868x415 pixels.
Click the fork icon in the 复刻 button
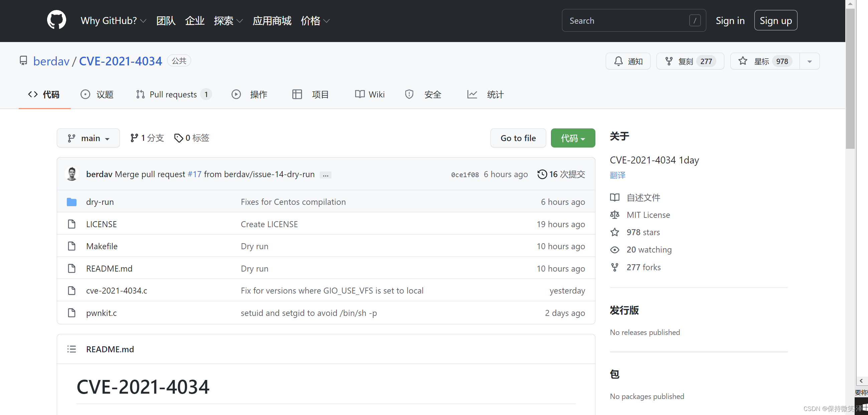[x=669, y=61]
